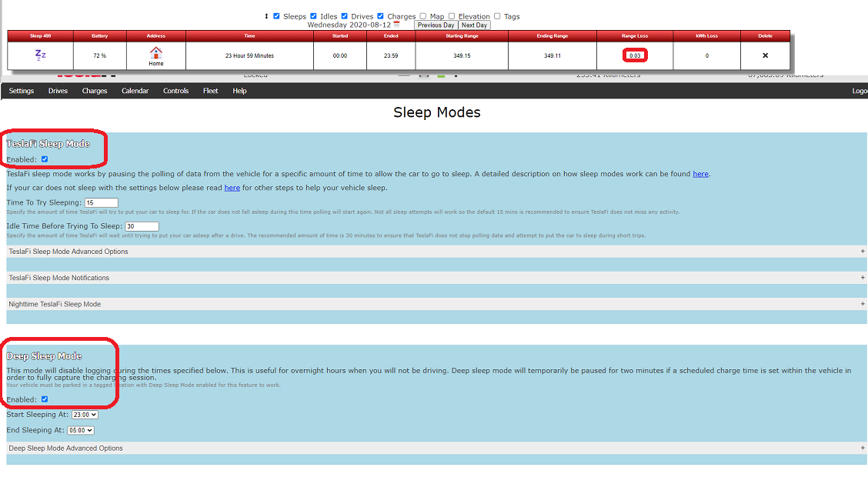Click the Next Day button

point(475,25)
